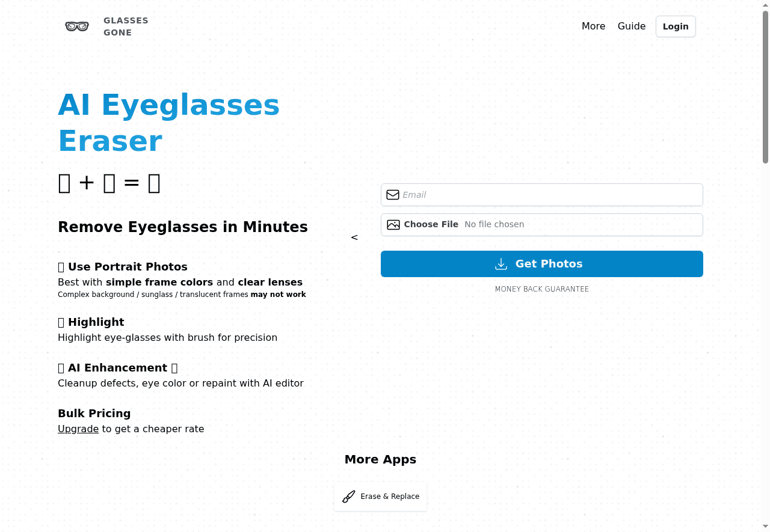Collapse the panel using the left-pointing chevron
770x532 pixels.
354,237
